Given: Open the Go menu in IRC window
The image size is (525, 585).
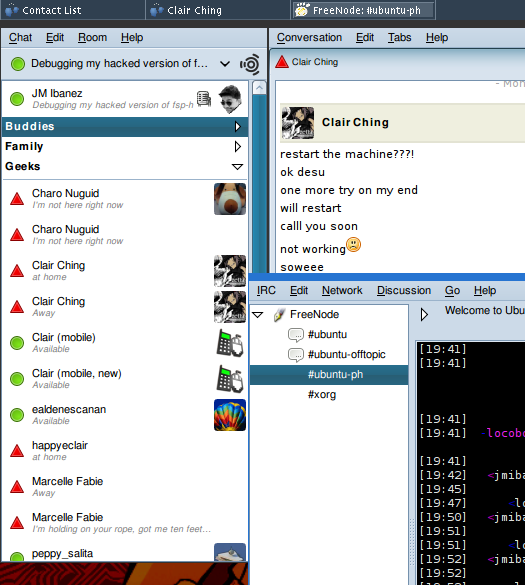Looking at the screenshot, I should click(x=452, y=290).
